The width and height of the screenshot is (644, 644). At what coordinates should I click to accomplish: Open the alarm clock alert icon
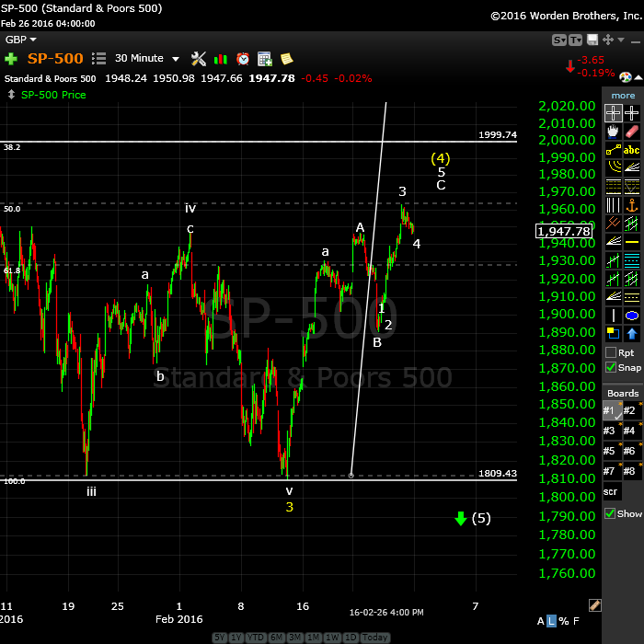coord(243,59)
